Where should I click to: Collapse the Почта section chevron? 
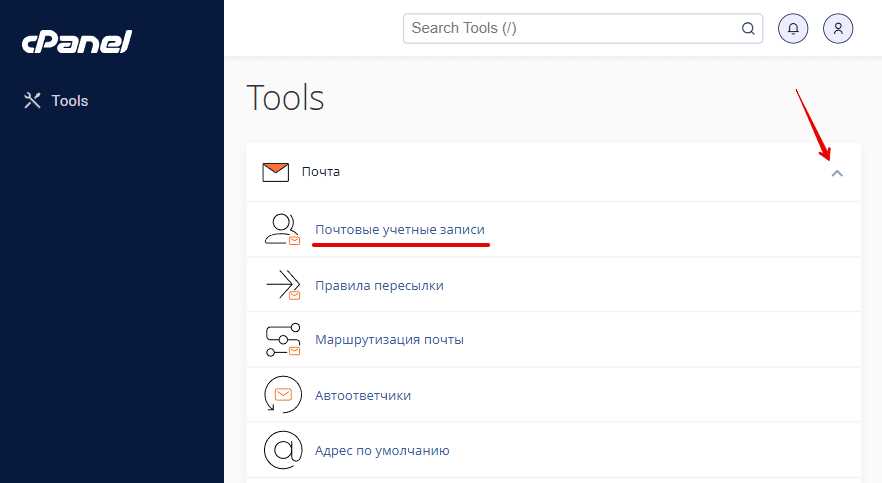pyautogui.click(x=837, y=173)
